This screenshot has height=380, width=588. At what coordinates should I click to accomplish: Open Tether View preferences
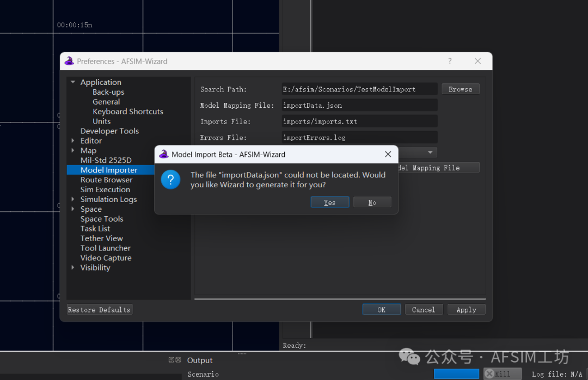pyautogui.click(x=102, y=238)
